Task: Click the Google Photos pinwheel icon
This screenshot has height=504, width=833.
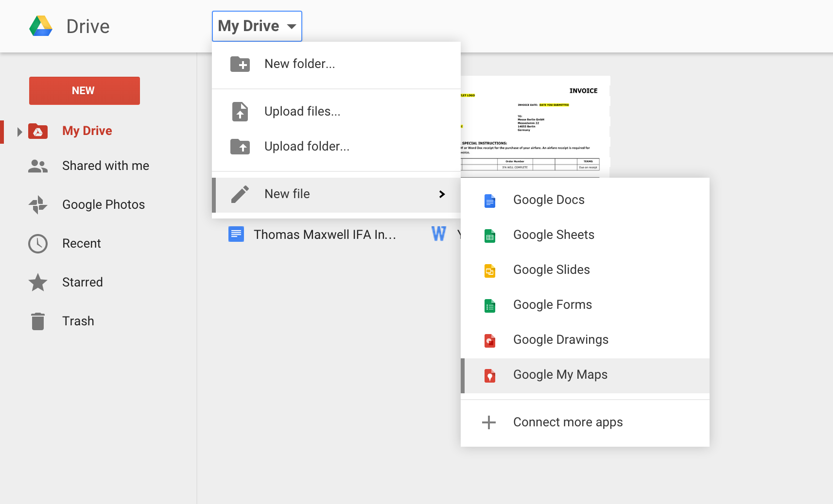Action: click(38, 205)
